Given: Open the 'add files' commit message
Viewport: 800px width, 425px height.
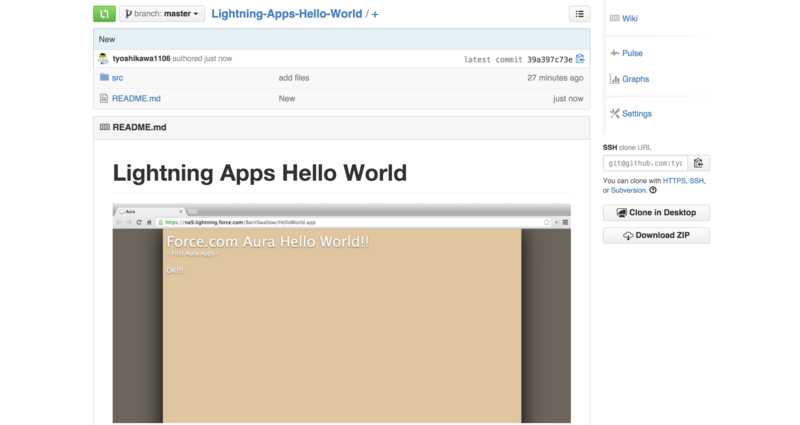Looking at the screenshot, I should [x=294, y=78].
